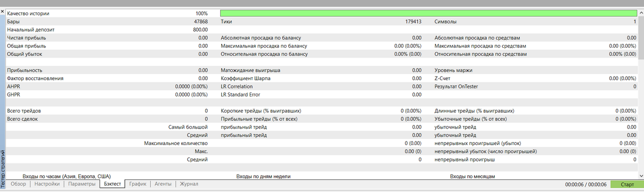The height and width of the screenshot is (192, 644).
Task: Open the Журнал tab
Action: pos(189,184)
